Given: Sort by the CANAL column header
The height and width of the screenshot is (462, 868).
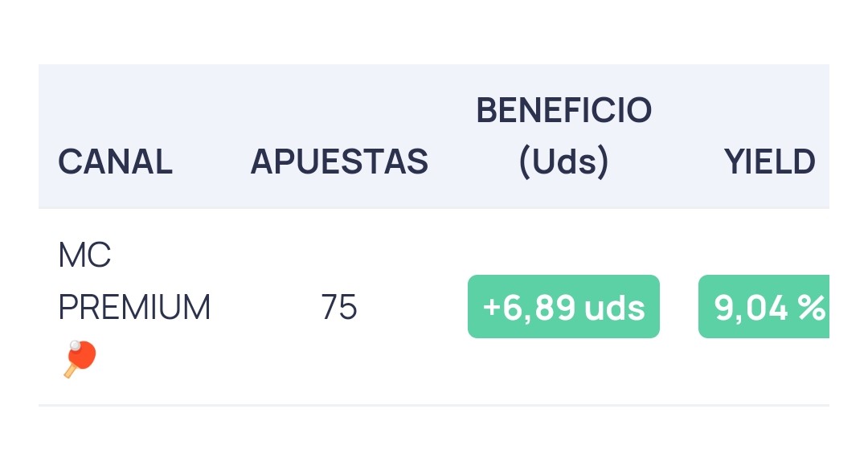Looking at the screenshot, I should point(115,161).
